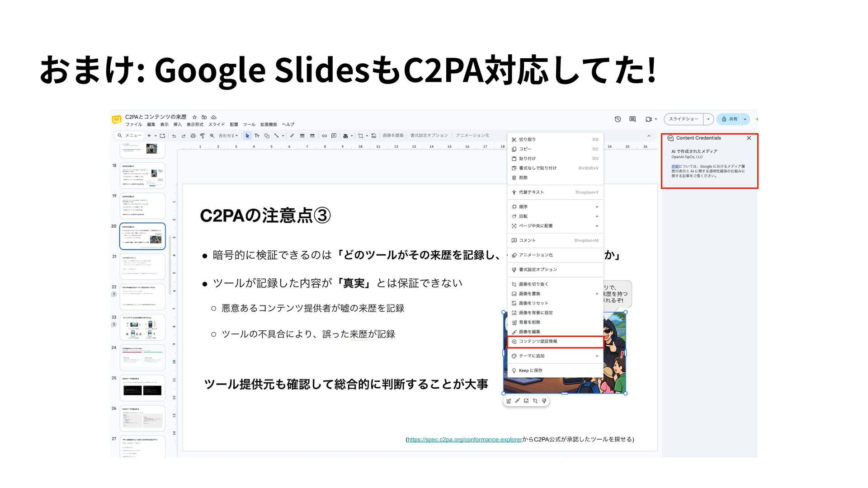Screen dimensions: 868x488
Task: Open the ファイル menu
Action: (x=134, y=125)
